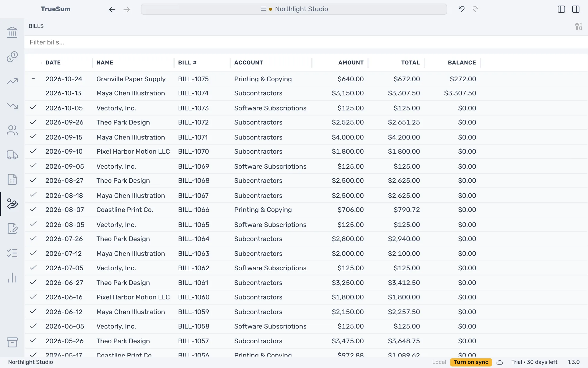Open the people contacts sidebar icon
Image resolution: width=588 pixels, height=368 pixels.
(12, 130)
